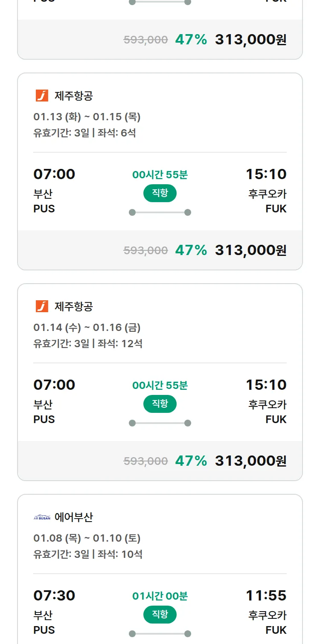Tap the 직항 badge on the 에어부산 flight
The height and width of the screenshot is (644, 320).
(x=160, y=615)
